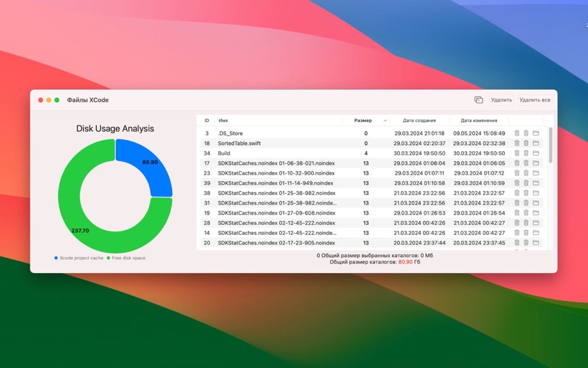Select the SortedTable.swift file name
The width and height of the screenshot is (588, 368).
click(240, 143)
